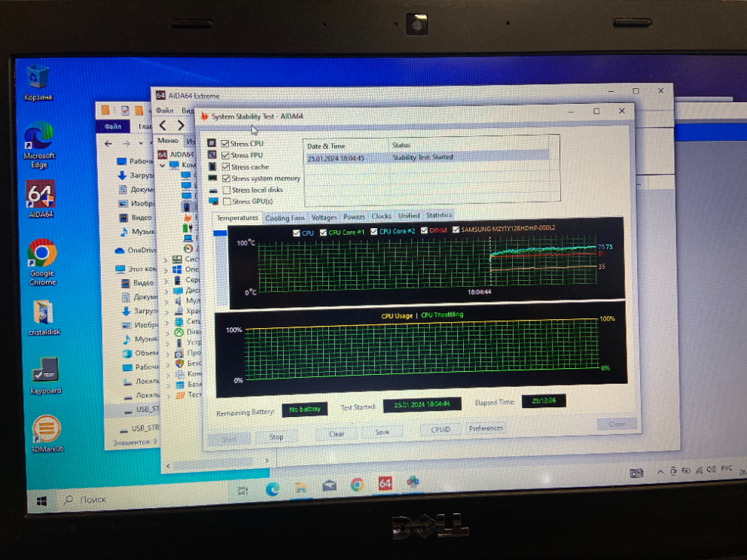Screen dimensions: 747x560
Task: Open the cristaldisk desktop shortcut
Action: pyautogui.click(x=44, y=317)
